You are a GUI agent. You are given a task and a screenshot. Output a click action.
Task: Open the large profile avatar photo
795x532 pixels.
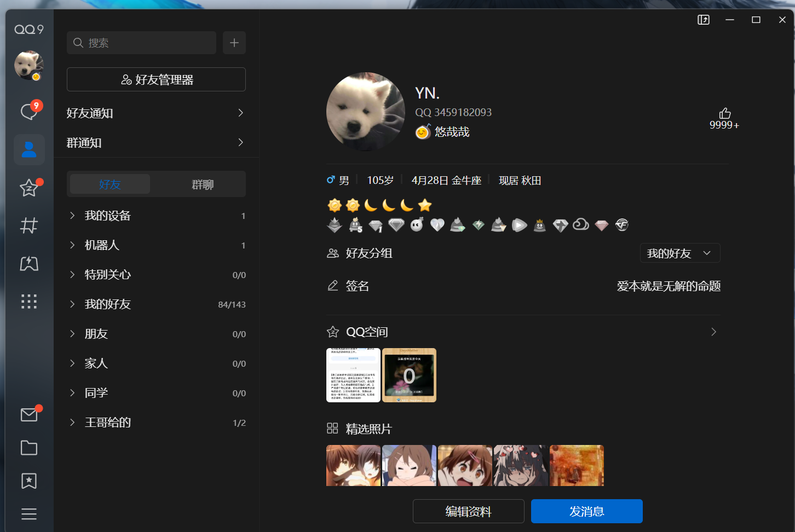[x=366, y=112]
